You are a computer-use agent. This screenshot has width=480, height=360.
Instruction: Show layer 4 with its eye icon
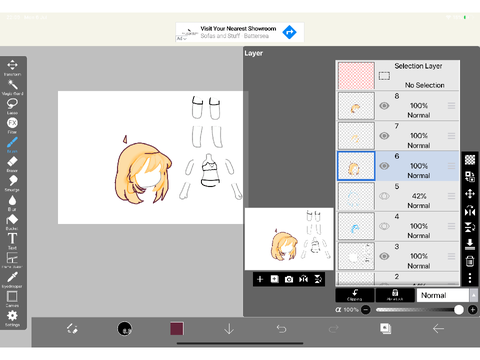pyautogui.click(x=384, y=226)
